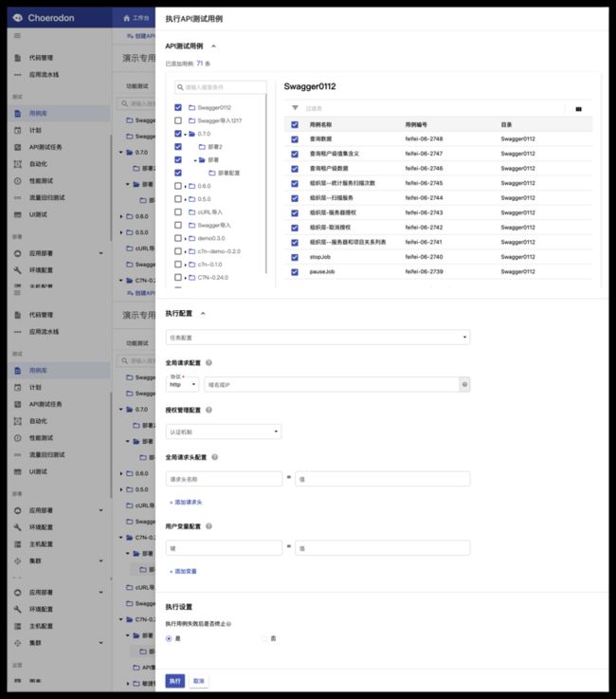Click the filter icon above the table

(295, 108)
